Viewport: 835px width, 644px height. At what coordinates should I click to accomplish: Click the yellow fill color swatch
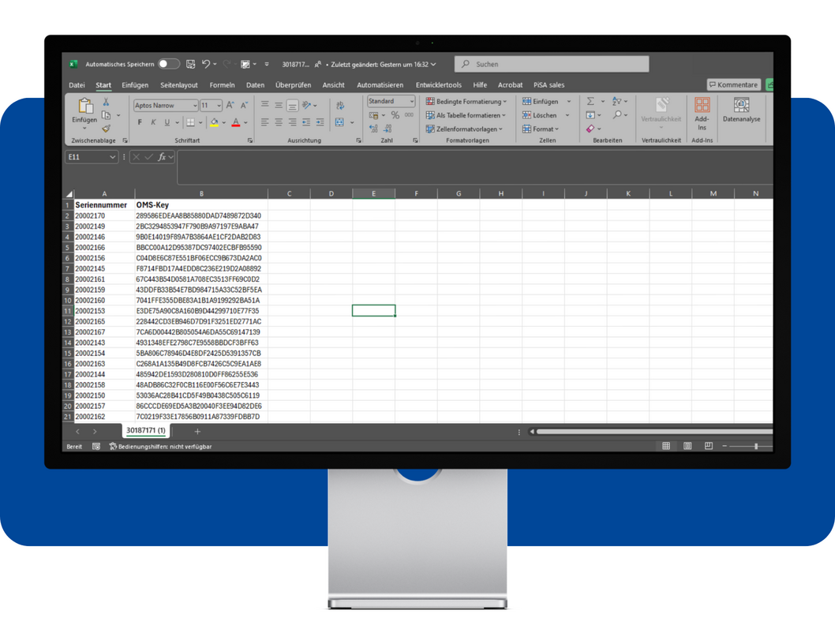[x=214, y=122]
